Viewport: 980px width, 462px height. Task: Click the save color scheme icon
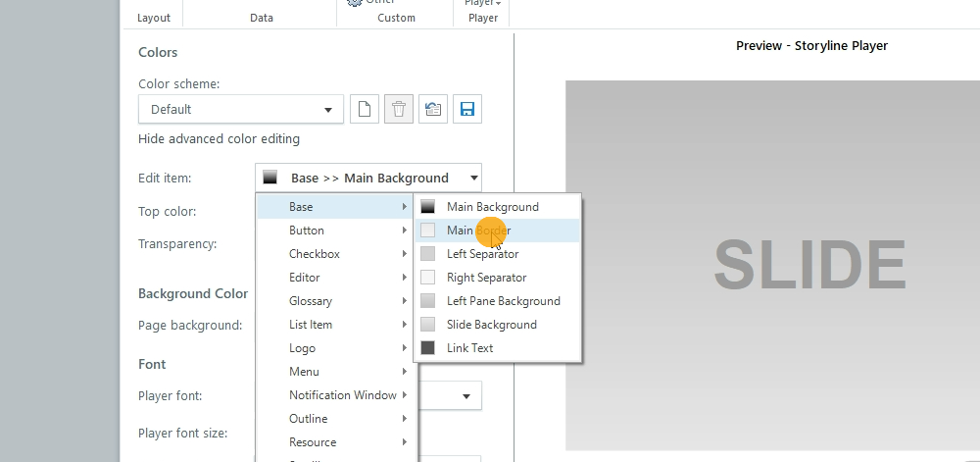coord(467,109)
